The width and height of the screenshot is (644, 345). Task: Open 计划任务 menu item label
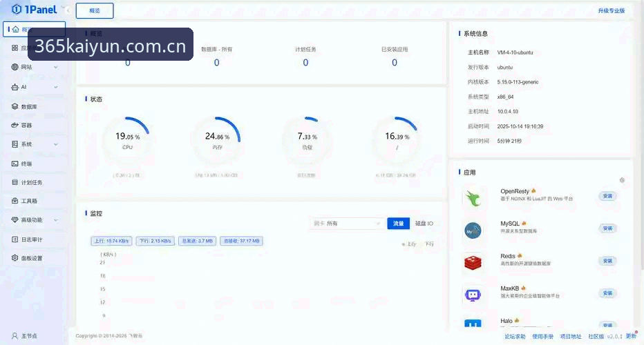click(x=32, y=183)
